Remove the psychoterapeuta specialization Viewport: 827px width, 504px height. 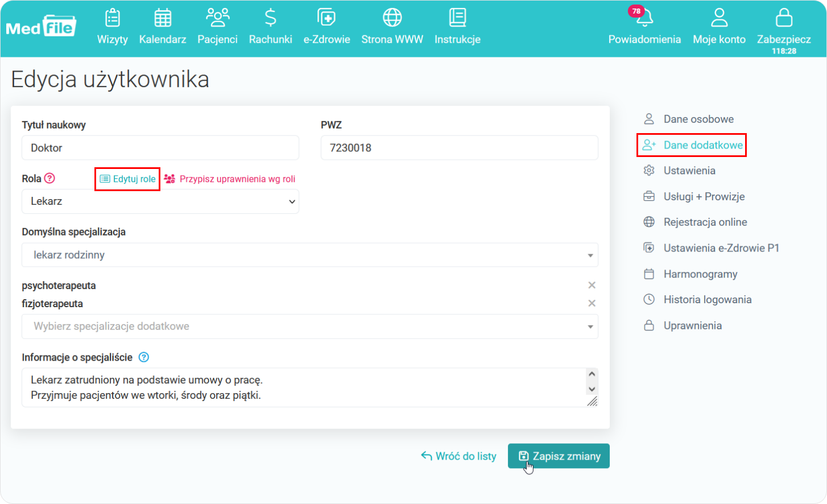coord(592,285)
